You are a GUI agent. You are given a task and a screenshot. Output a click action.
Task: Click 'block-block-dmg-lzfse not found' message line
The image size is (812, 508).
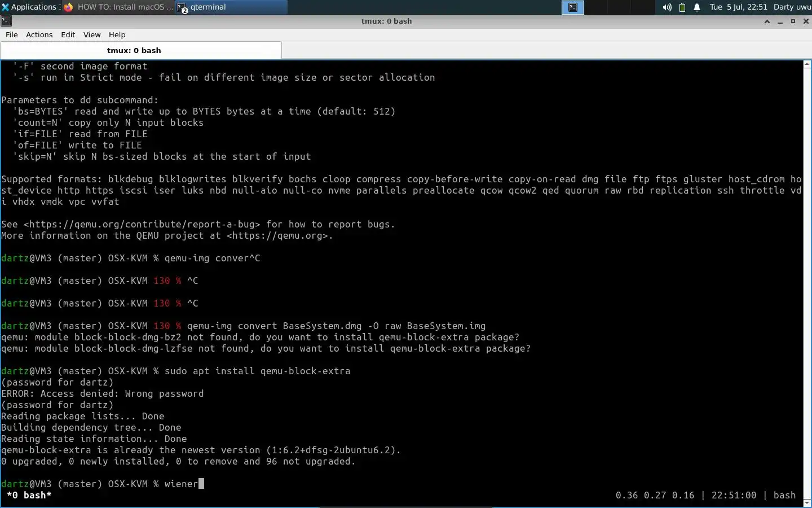(266, 348)
